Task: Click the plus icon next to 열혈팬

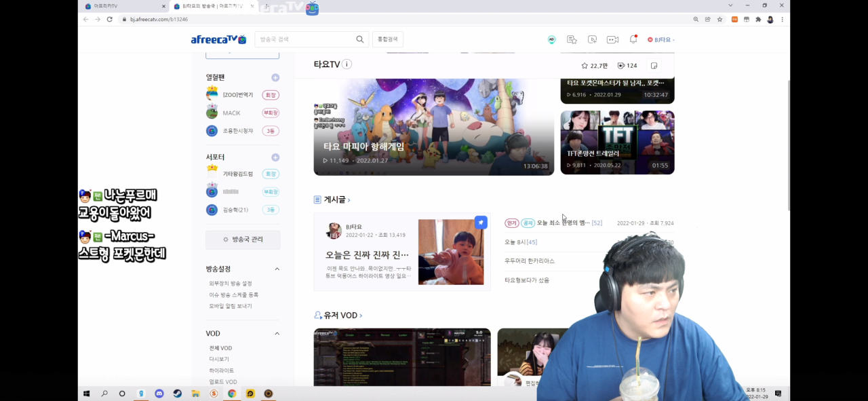Action: pyautogui.click(x=275, y=77)
